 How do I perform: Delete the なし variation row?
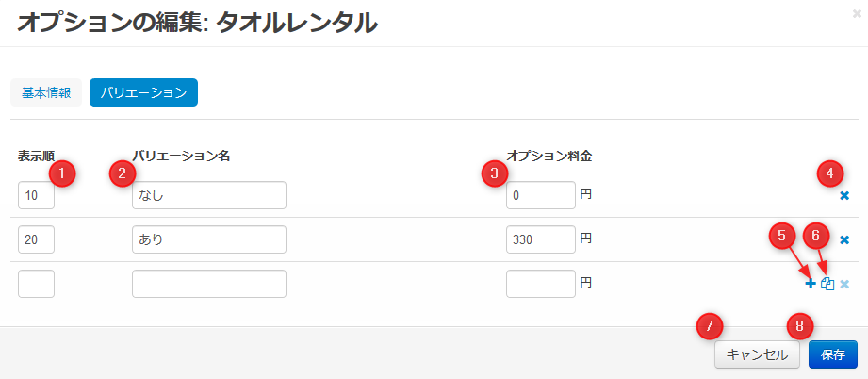844,196
